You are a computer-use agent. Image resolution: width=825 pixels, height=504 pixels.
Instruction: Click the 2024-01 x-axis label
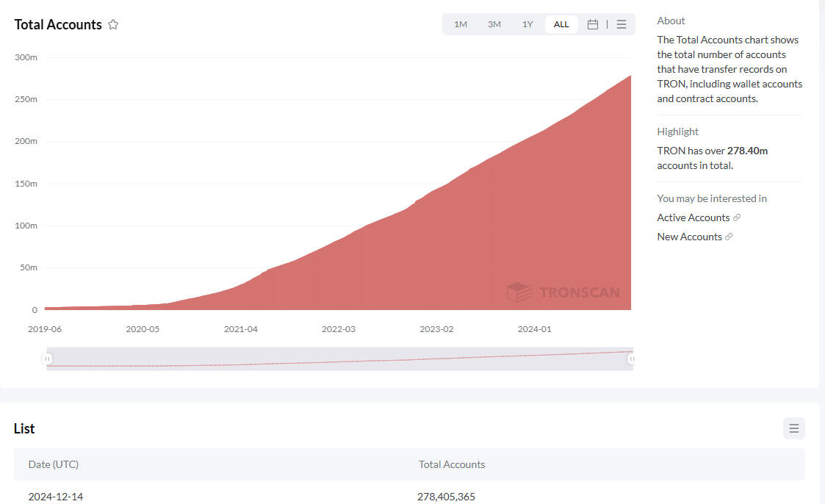click(534, 329)
